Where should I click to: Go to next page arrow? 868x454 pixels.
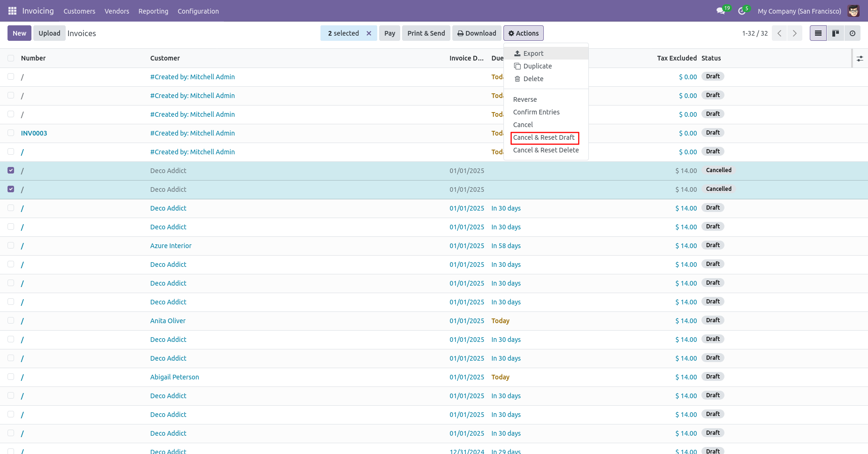point(795,33)
